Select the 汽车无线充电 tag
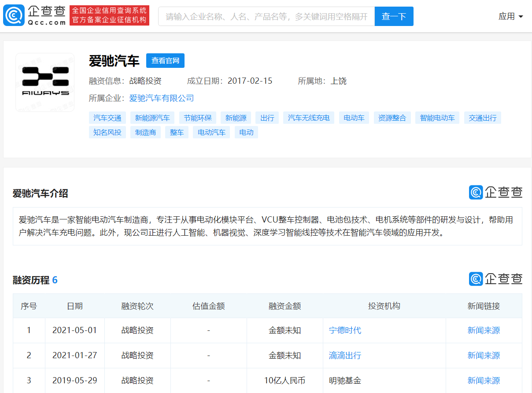532x393 pixels. 309,118
